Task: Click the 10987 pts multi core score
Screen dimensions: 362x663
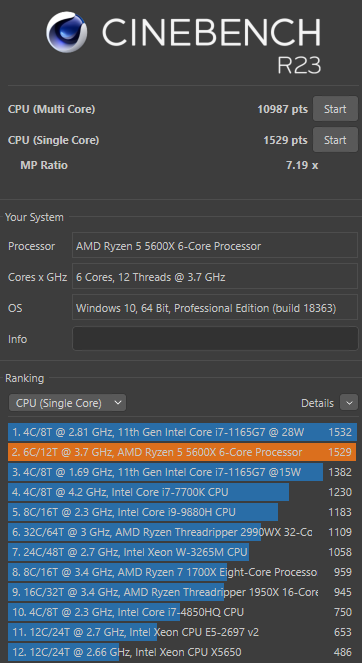Action: tap(282, 109)
